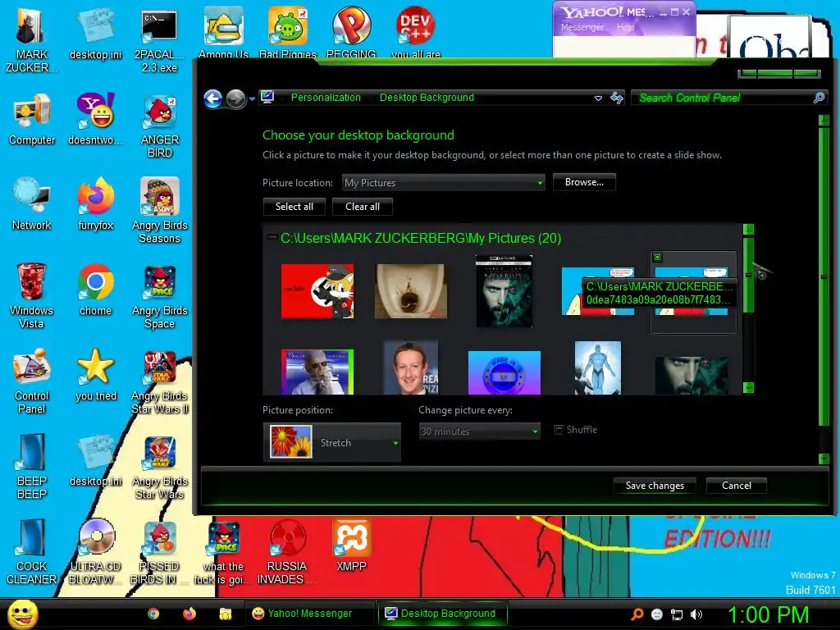Open the ULTRA CD BLOATW... disc icon

[x=95, y=552]
